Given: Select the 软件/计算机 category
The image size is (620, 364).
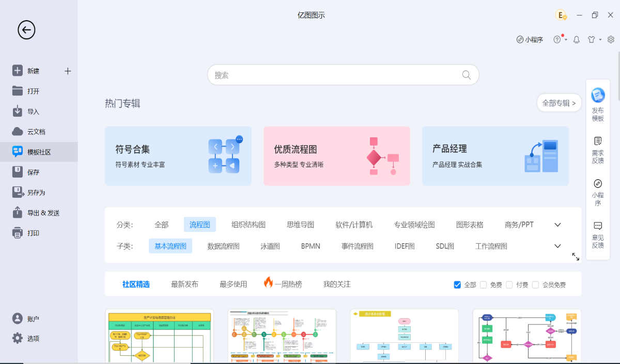Looking at the screenshot, I should pos(354,225).
